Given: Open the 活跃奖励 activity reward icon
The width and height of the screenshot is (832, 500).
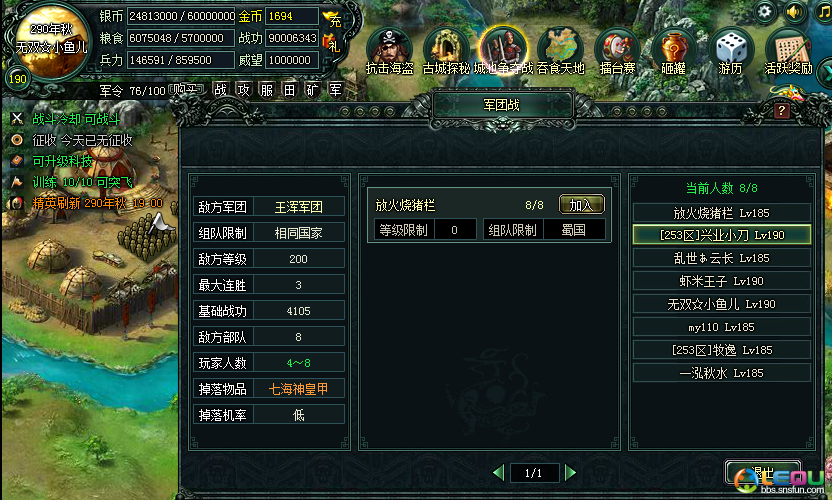Looking at the screenshot, I should [x=788, y=51].
